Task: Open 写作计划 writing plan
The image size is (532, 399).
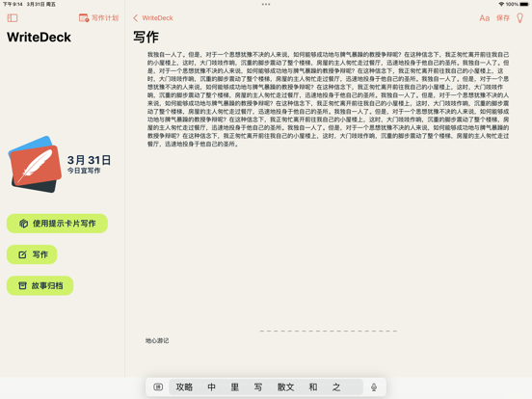Action: pyautogui.click(x=98, y=18)
